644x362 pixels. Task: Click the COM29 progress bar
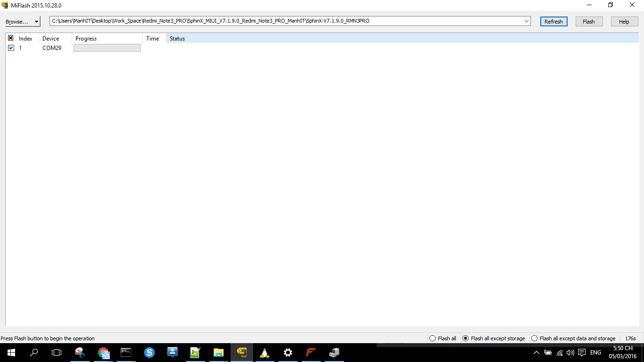pyautogui.click(x=107, y=48)
